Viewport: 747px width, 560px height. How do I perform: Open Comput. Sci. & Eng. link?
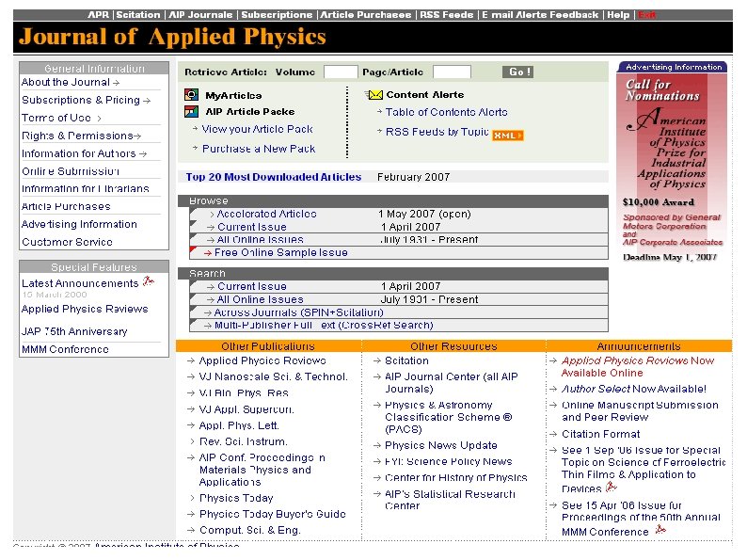[250, 530]
